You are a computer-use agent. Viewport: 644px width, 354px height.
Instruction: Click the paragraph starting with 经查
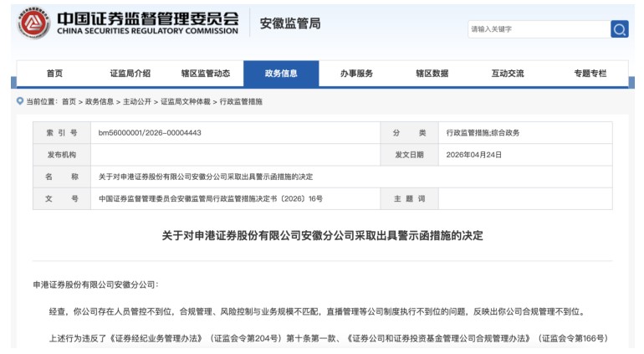[316, 311]
